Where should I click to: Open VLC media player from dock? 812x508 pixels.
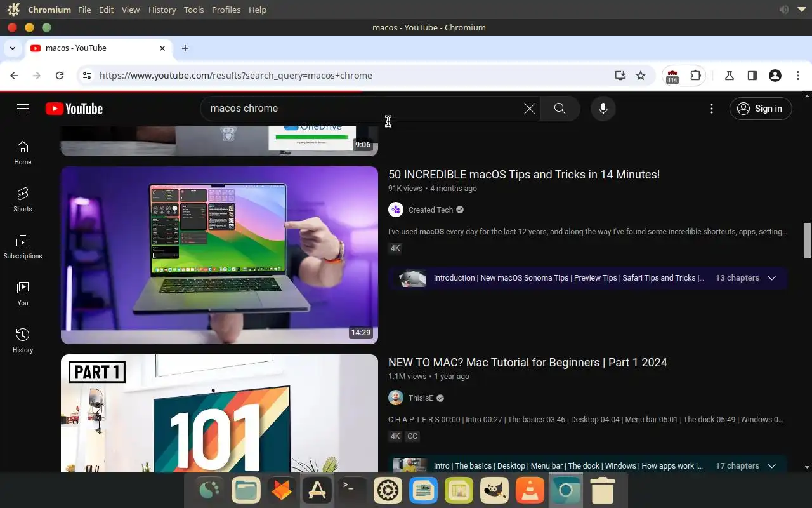(x=530, y=490)
